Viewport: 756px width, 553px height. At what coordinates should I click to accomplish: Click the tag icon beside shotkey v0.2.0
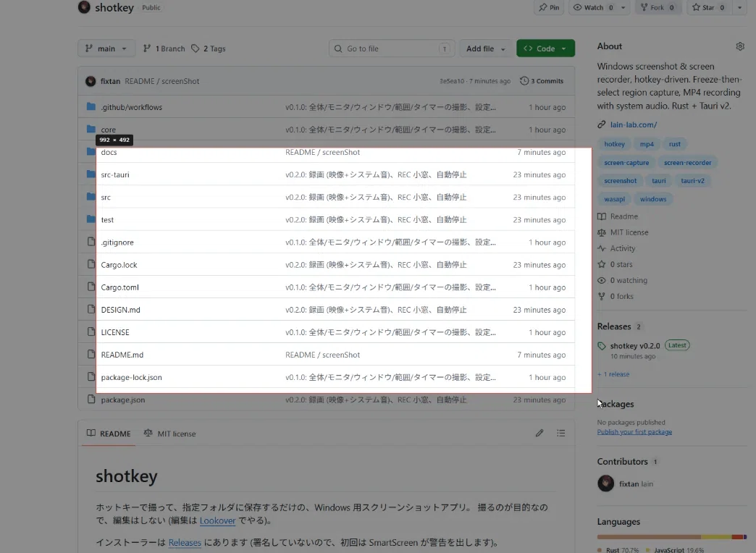tap(601, 346)
